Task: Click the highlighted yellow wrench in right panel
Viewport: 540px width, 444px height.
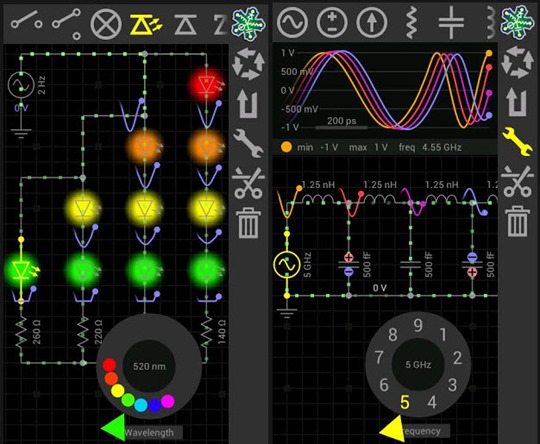Action: coord(517,142)
